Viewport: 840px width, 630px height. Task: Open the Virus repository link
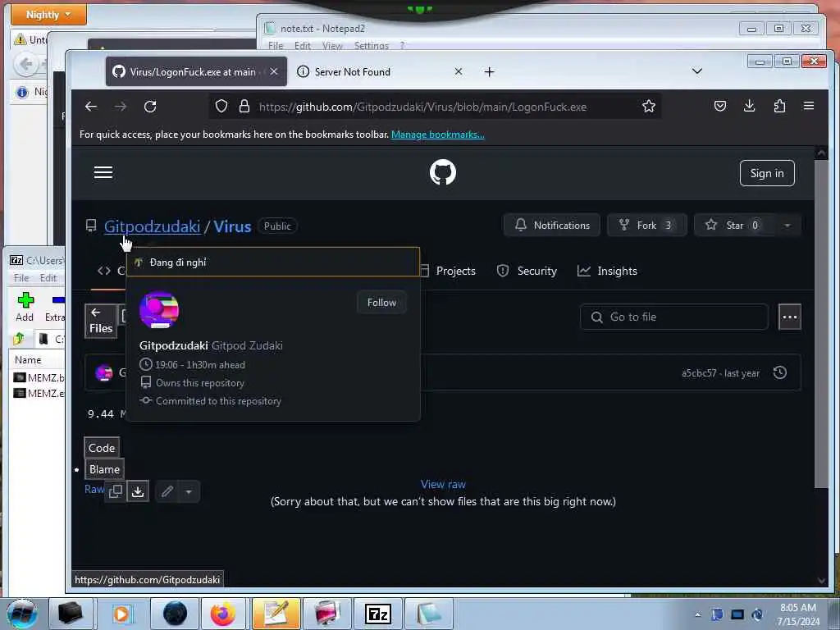click(x=232, y=226)
